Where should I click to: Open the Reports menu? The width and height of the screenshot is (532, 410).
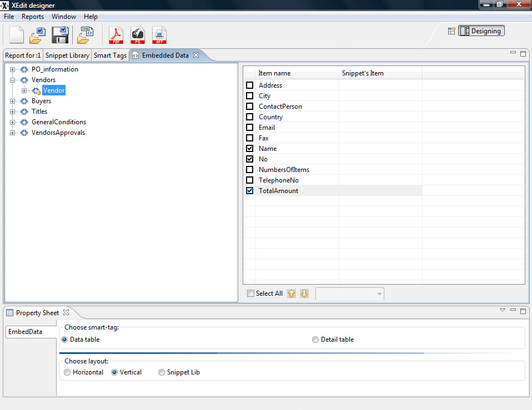[x=33, y=16]
